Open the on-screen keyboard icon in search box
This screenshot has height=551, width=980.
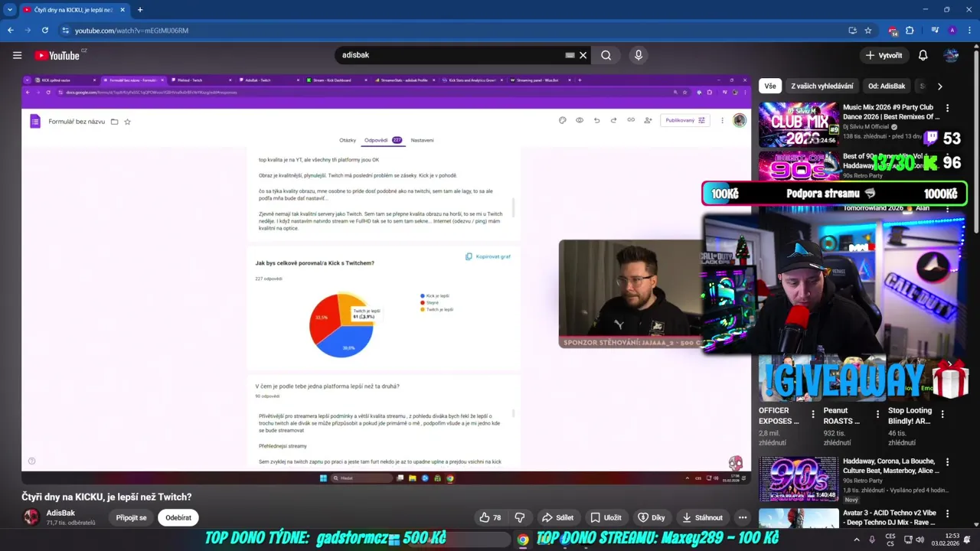point(570,55)
